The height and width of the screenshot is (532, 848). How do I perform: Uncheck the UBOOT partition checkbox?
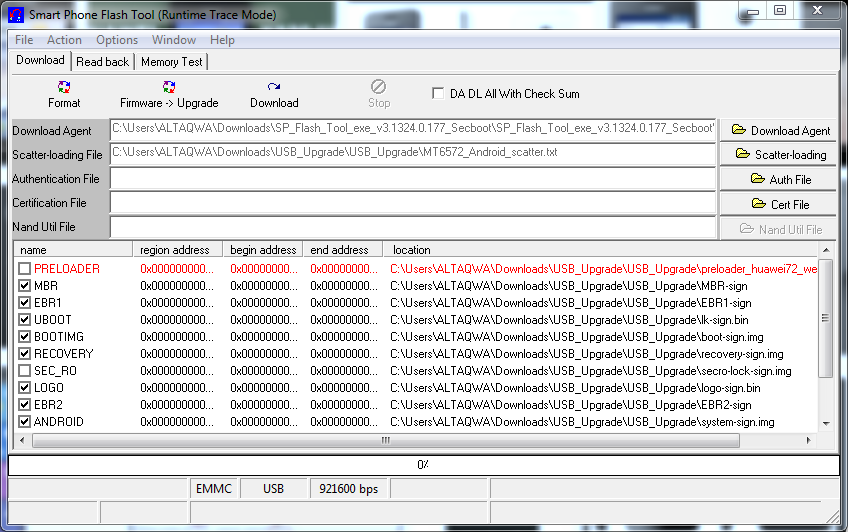tap(24, 320)
